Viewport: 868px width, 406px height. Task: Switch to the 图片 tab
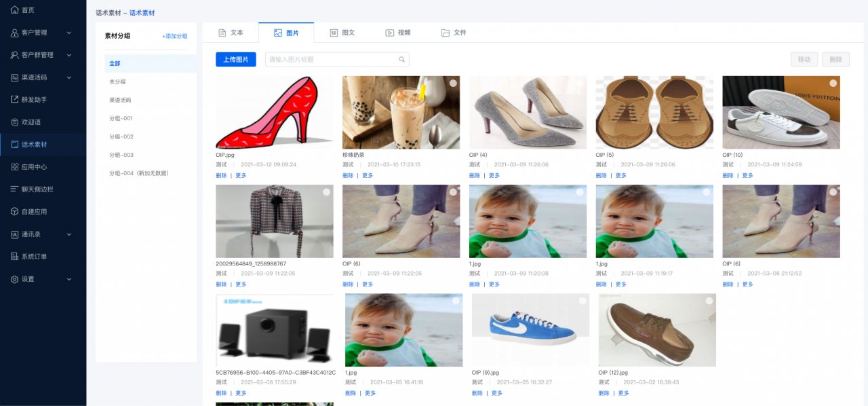pyautogui.click(x=286, y=33)
